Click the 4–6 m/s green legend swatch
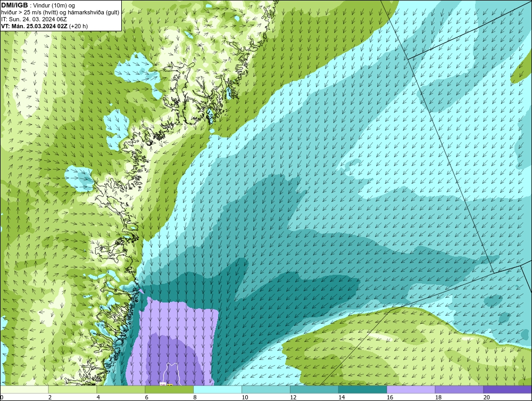The image size is (532, 401). coord(121,389)
